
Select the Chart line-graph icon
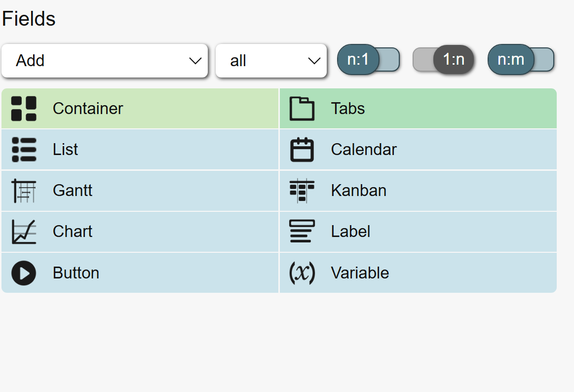(24, 232)
